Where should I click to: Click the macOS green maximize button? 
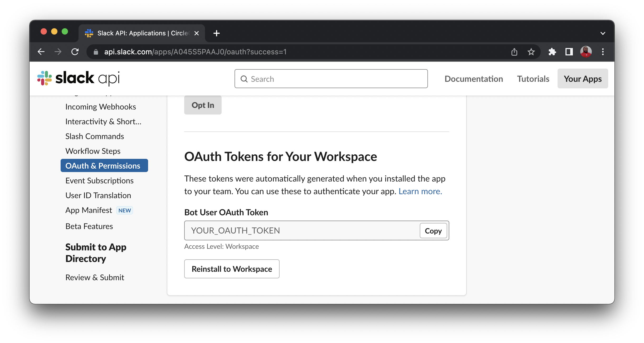click(x=65, y=32)
